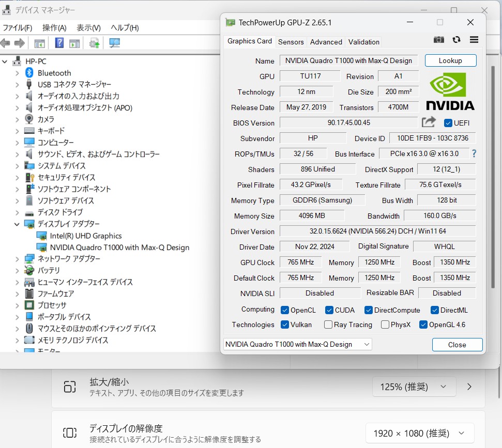The height and width of the screenshot is (448, 502).
Task: Click the GPU-Z title bar app icon
Action: point(230,22)
